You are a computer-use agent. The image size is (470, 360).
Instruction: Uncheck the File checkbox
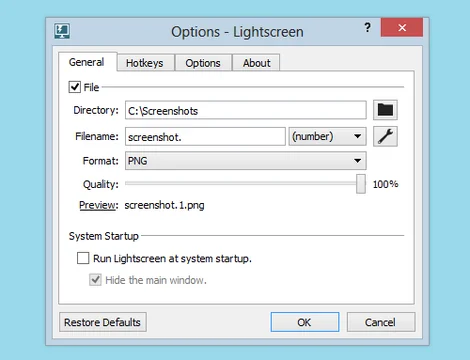coord(75,87)
